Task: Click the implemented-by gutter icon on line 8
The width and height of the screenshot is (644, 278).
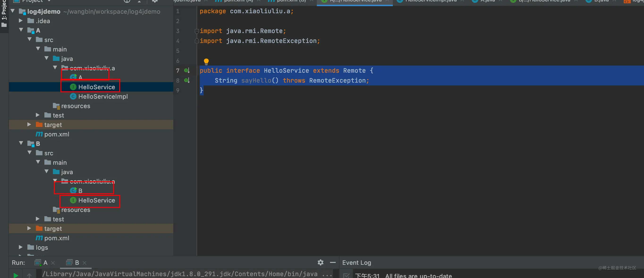Action: pos(187,80)
